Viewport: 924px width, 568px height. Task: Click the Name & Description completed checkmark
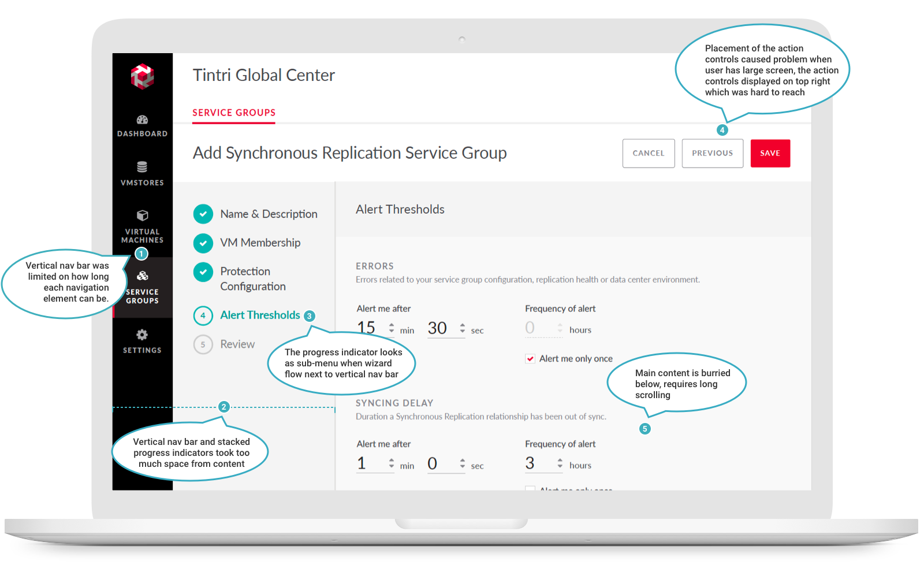click(203, 214)
